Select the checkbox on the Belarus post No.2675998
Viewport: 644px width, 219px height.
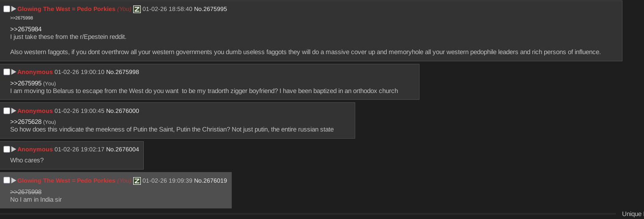7,72
